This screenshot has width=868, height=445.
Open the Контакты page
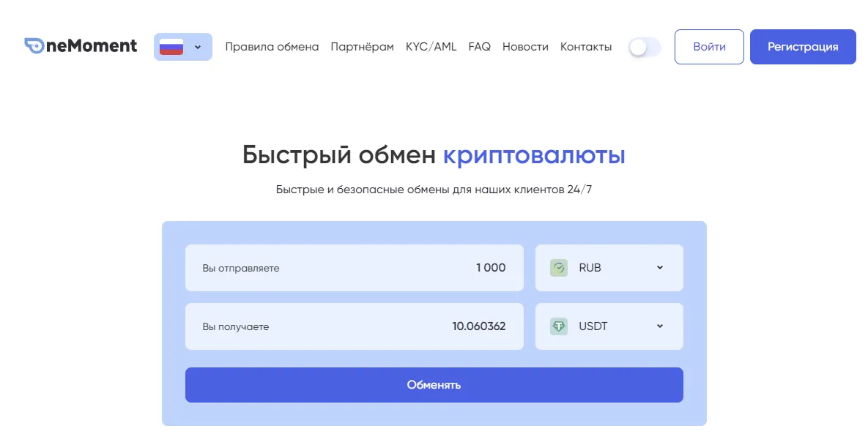pyautogui.click(x=585, y=47)
